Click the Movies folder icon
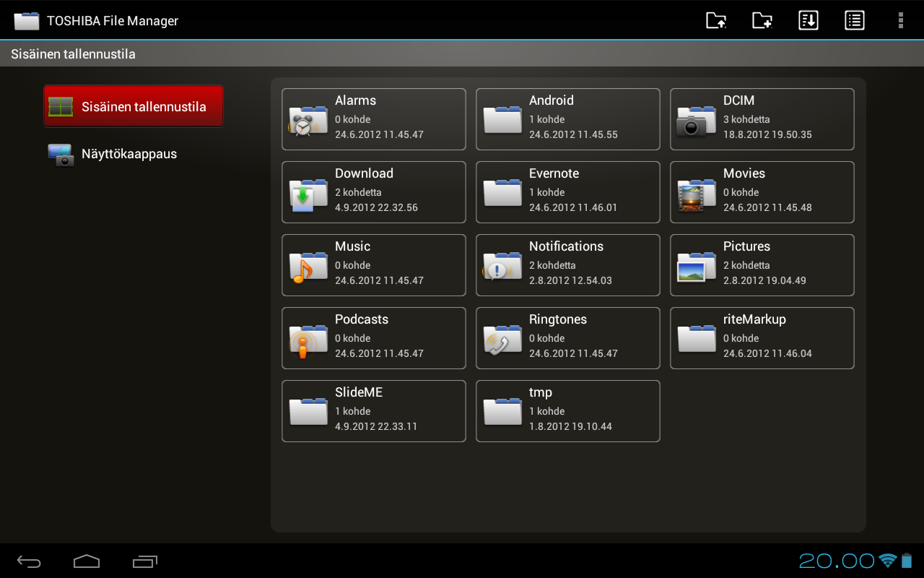 tap(697, 194)
